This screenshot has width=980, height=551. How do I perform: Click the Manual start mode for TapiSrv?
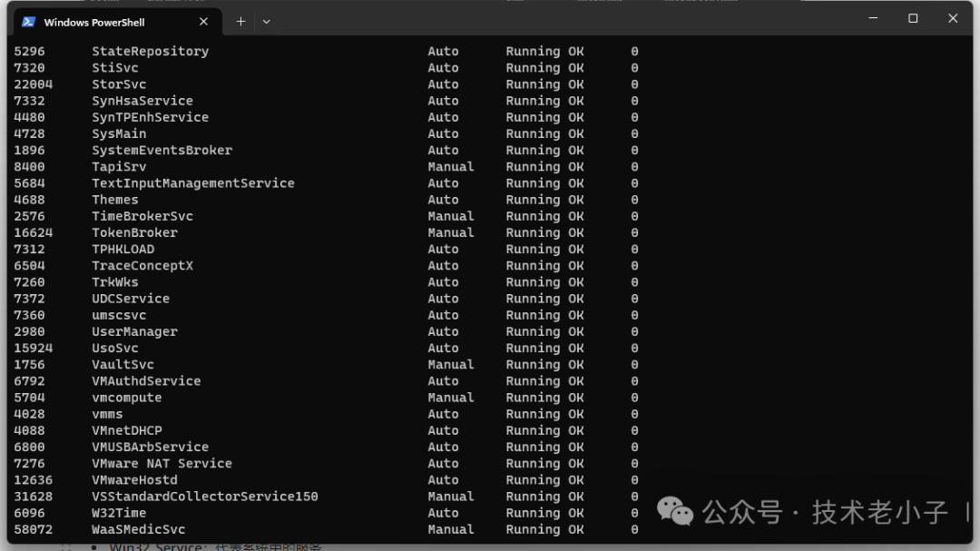pyautogui.click(x=451, y=167)
